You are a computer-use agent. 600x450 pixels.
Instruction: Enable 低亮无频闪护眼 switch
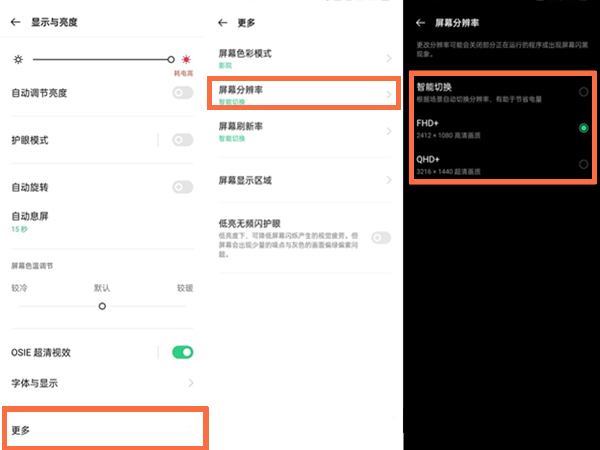pos(381,238)
